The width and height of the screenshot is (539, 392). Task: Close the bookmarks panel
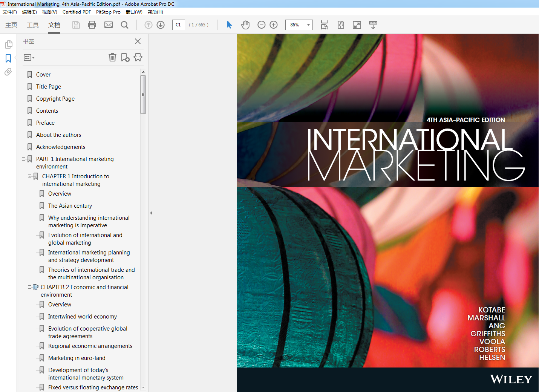pos(138,41)
